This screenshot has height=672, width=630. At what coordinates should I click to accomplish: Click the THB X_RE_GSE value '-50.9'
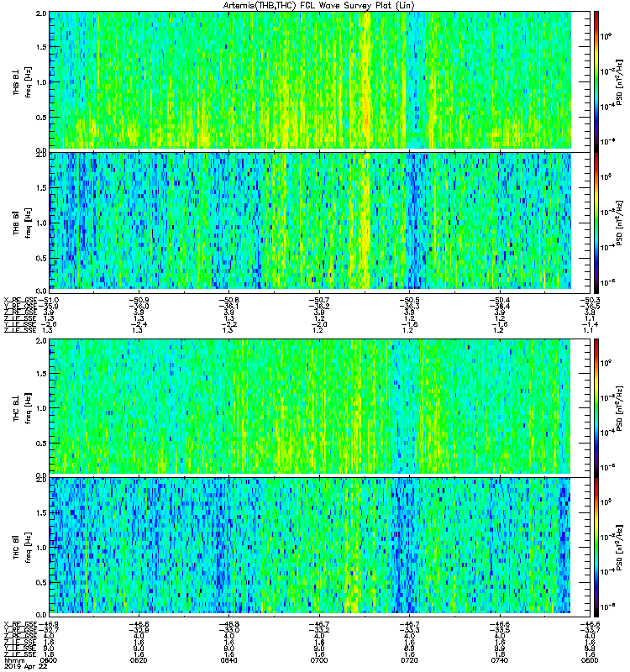pos(139,300)
